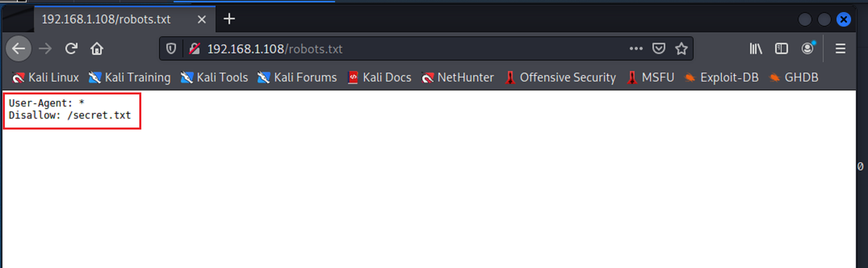868x268 pixels.
Task: Toggle the sidebar view
Action: pyautogui.click(x=781, y=49)
